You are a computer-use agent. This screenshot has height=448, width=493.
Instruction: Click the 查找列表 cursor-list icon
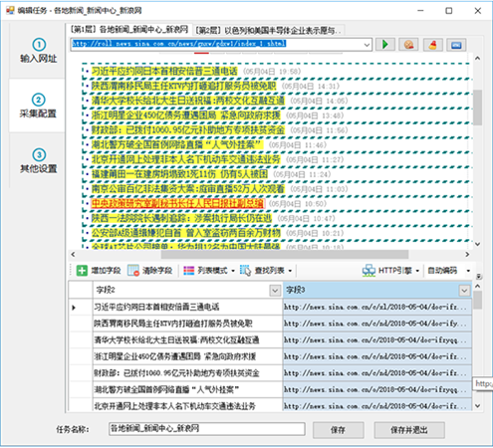[x=245, y=271]
